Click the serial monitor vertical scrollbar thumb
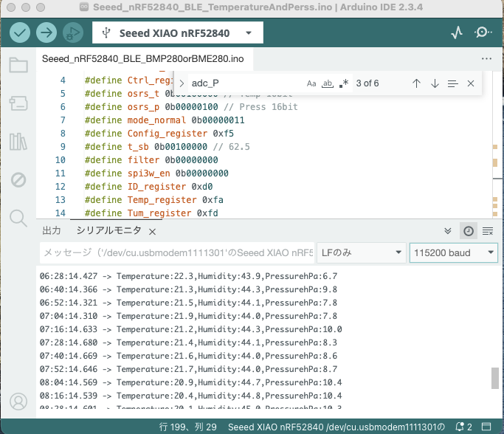Screen dimensions: 504x434 pos(494,379)
